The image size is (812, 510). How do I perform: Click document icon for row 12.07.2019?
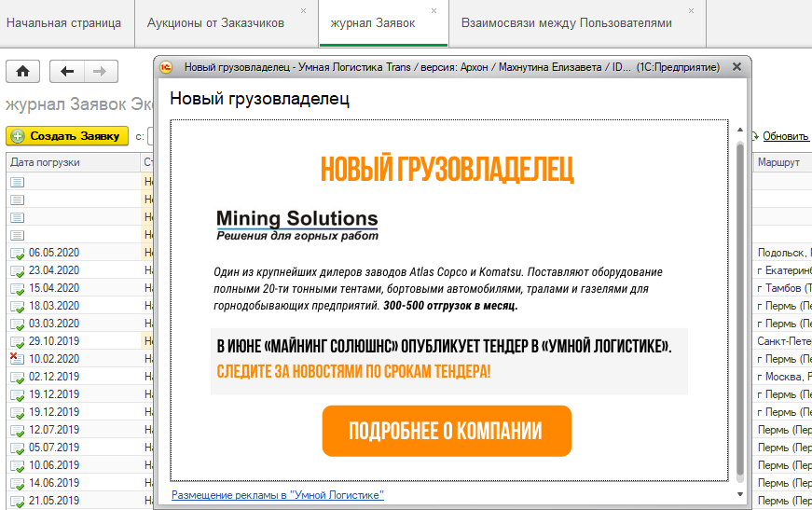(18, 430)
